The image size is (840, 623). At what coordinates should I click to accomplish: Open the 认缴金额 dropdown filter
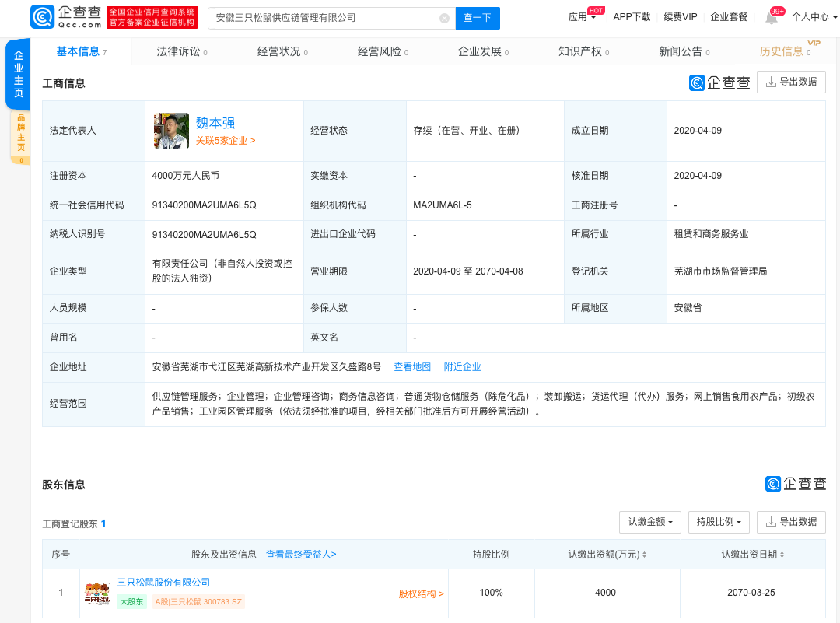(650, 522)
